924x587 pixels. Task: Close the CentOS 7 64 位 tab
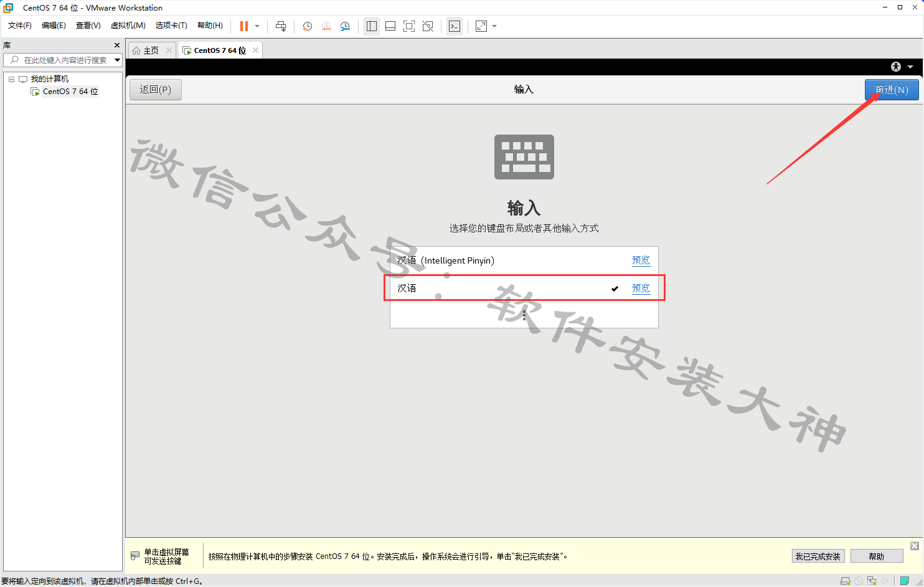point(255,50)
